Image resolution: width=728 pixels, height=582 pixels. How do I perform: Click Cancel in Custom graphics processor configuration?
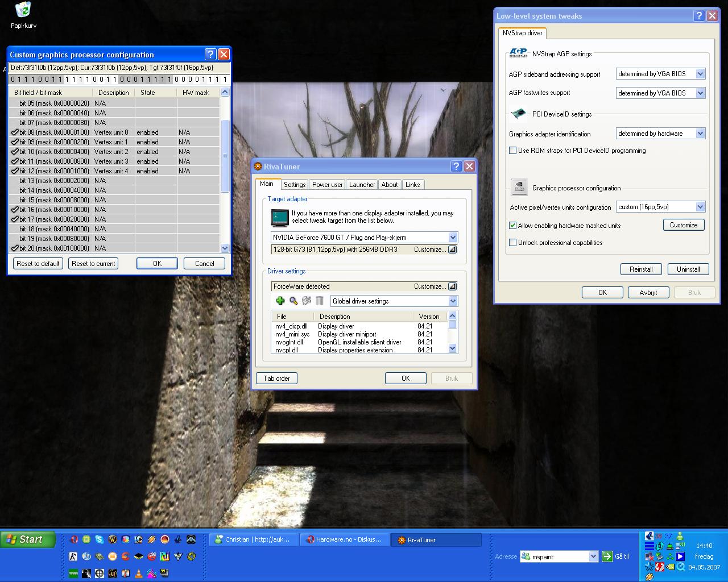(x=205, y=264)
